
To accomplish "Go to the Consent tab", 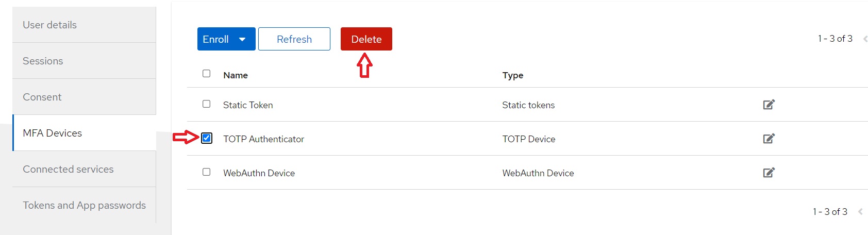I will pos(84,97).
